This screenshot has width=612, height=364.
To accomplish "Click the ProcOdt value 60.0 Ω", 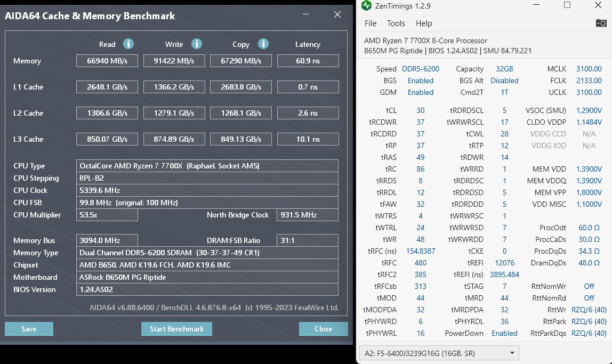I will point(589,228).
